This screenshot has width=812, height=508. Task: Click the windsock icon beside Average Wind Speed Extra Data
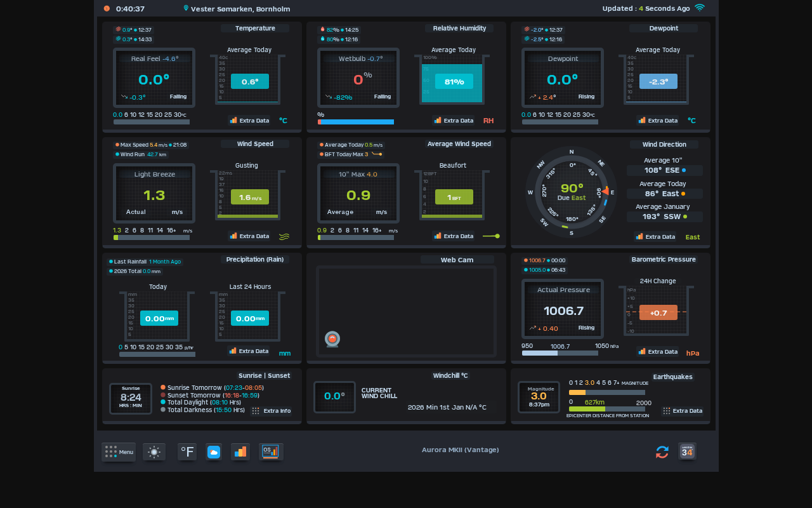tap(491, 236)
